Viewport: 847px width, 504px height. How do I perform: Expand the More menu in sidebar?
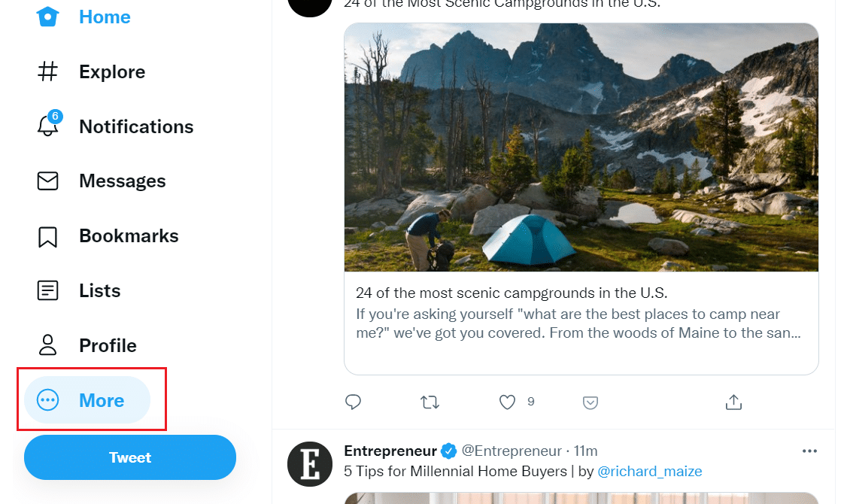coord(87,400)
